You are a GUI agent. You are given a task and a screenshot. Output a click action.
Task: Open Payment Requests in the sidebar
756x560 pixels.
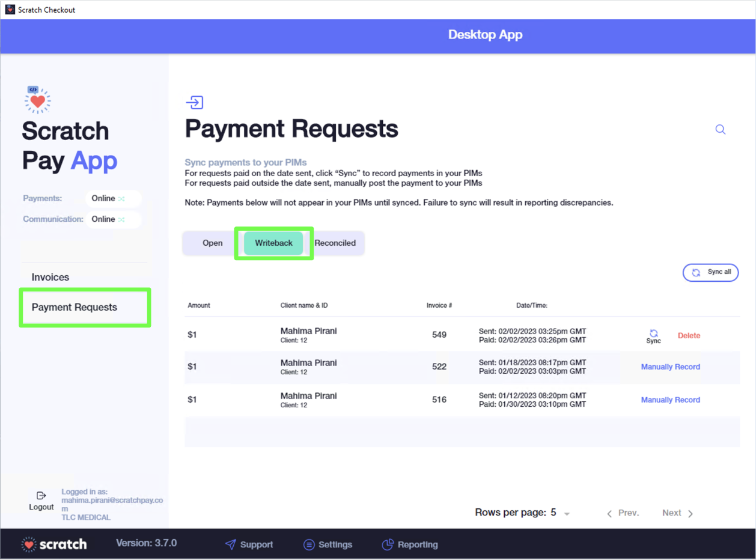75,307
